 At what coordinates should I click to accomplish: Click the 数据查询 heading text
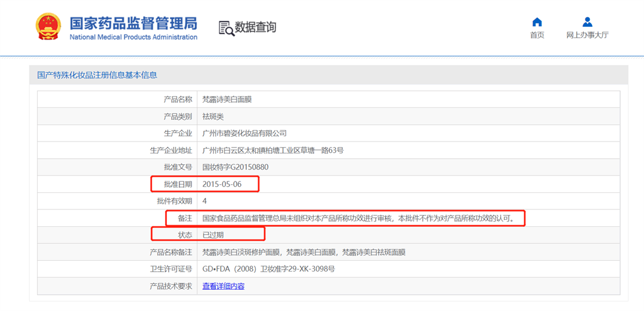pos(255,27)
